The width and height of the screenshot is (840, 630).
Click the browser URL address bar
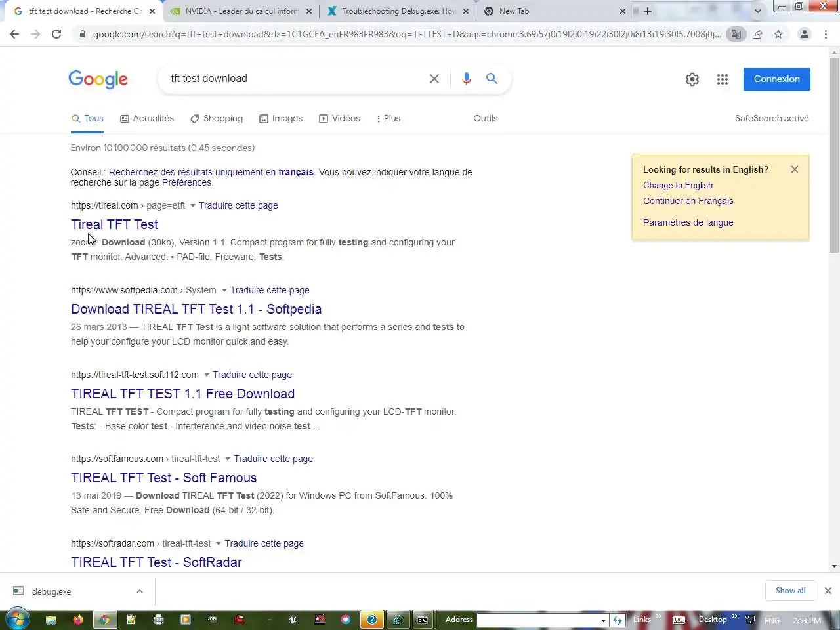pos(407,34)
